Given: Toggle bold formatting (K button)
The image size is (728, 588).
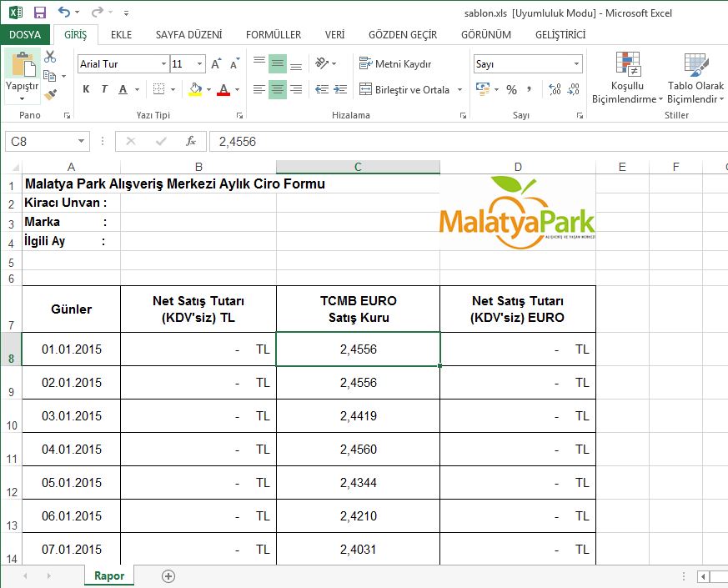Looking at the screenshot, I should click(86, 90).
